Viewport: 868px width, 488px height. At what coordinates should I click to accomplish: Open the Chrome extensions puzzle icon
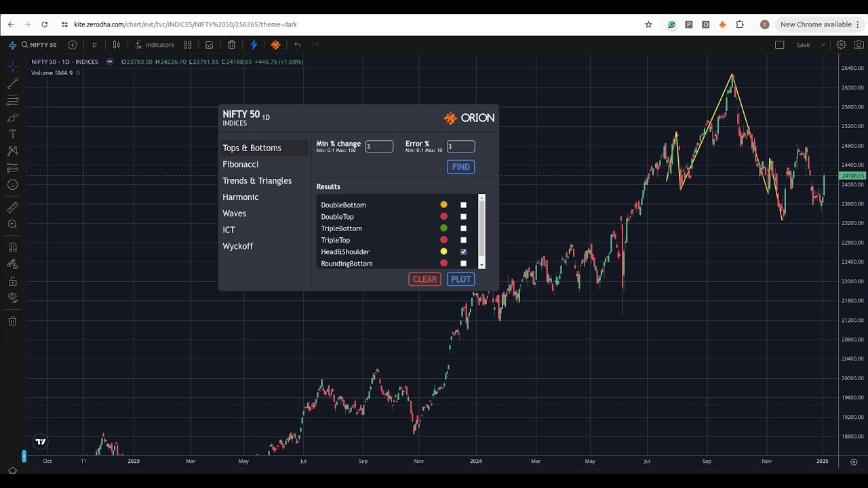click(740, 24)
